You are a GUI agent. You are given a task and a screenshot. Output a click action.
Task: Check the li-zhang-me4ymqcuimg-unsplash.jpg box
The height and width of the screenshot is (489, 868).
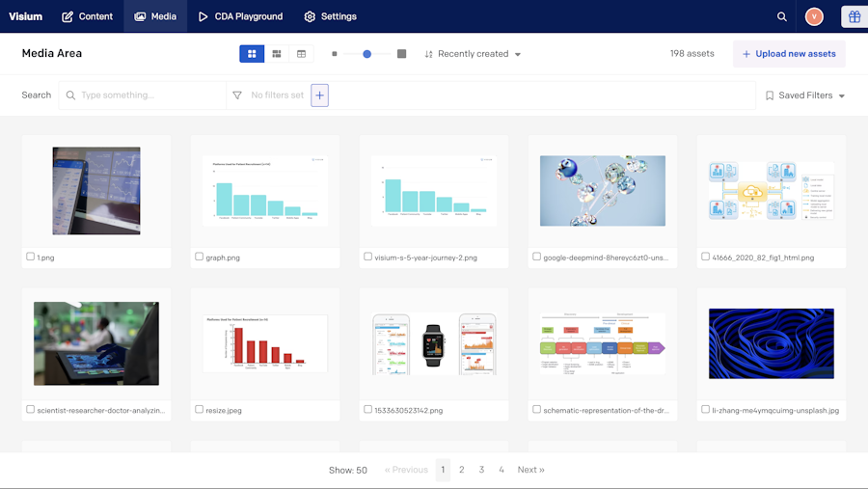705,409
